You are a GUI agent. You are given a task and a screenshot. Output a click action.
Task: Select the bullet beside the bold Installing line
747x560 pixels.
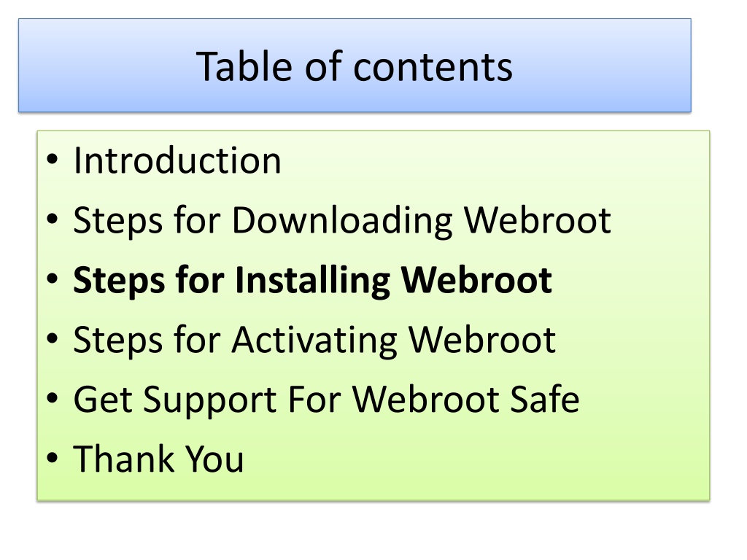52,279
